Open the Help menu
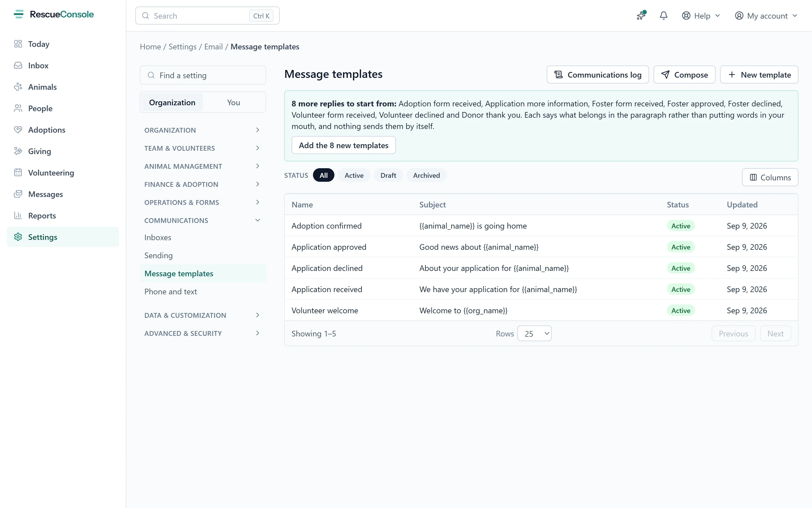The height and width of the screenshot is (508, 812). click(701, 16)
